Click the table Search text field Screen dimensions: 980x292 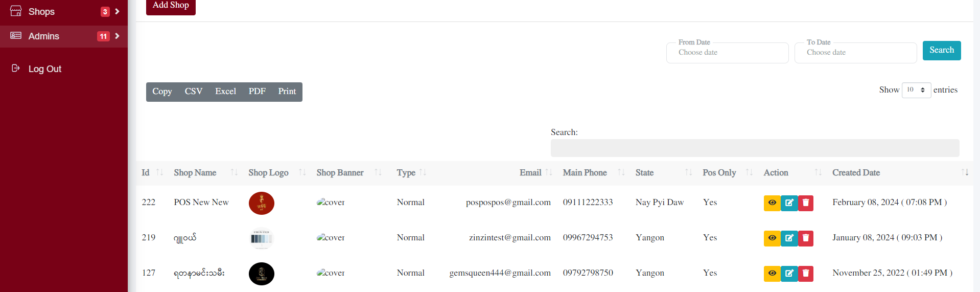pos(755,148)
